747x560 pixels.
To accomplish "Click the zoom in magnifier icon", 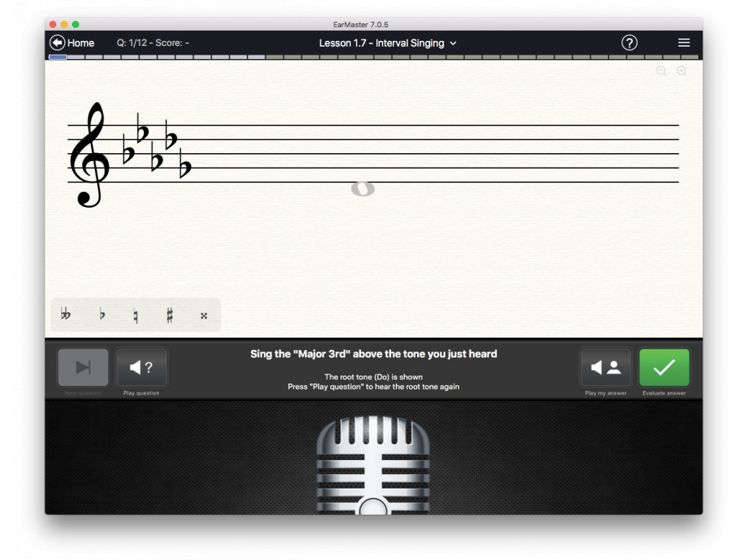I will click(x=682, y=71).
